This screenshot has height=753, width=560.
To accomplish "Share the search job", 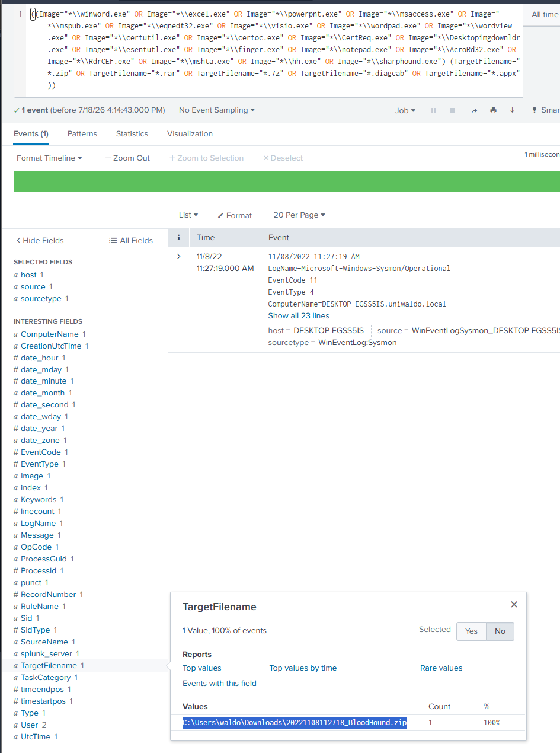I will pyautogui.click(x=474, y=110).
